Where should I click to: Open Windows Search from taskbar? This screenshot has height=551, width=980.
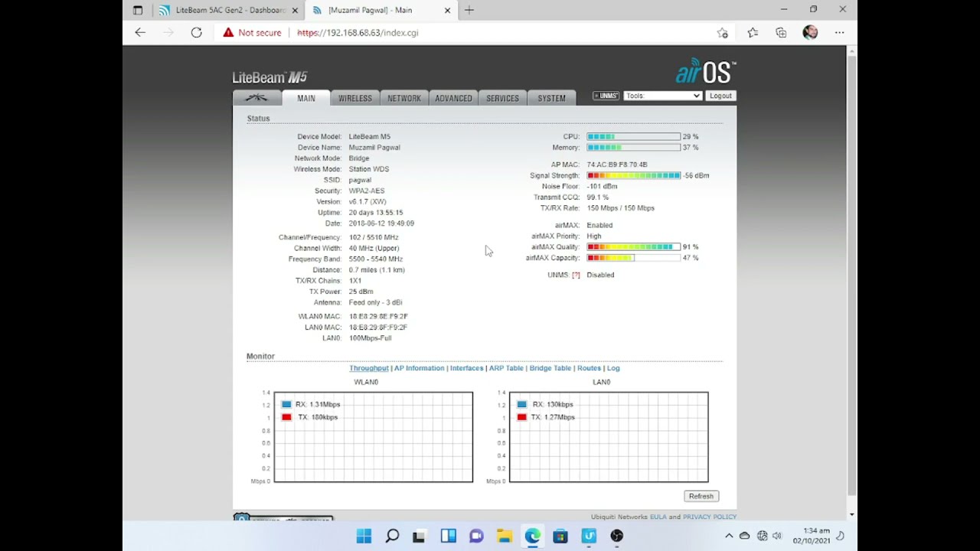pyautogui.click(x=392, y=536)
